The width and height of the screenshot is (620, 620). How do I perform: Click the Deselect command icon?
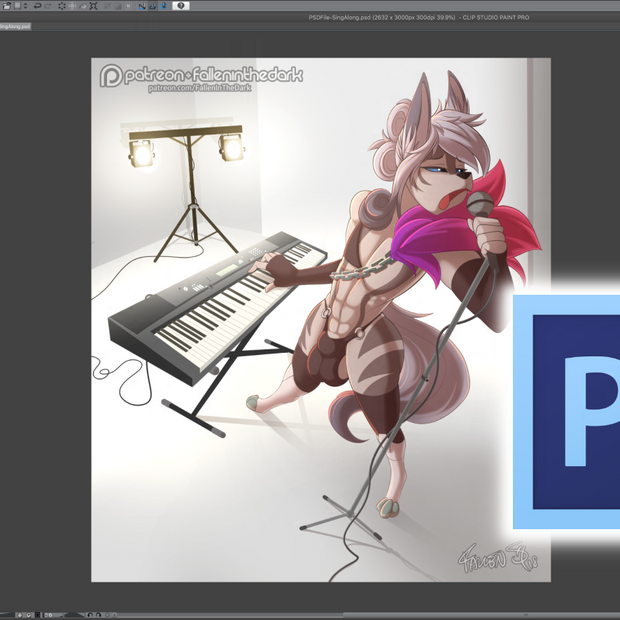(107, 6)
